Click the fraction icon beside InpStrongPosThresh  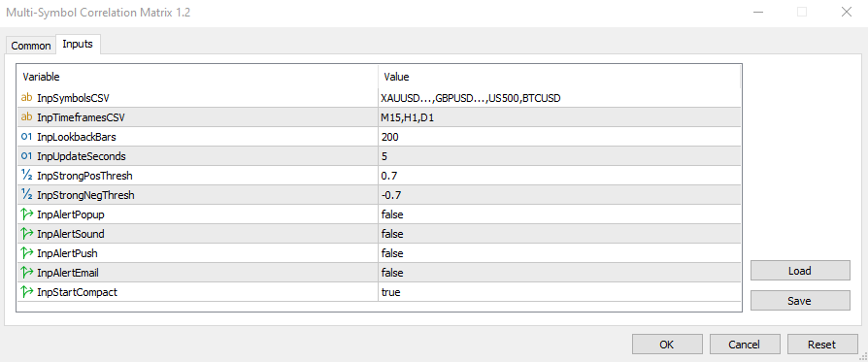point(26,176)
